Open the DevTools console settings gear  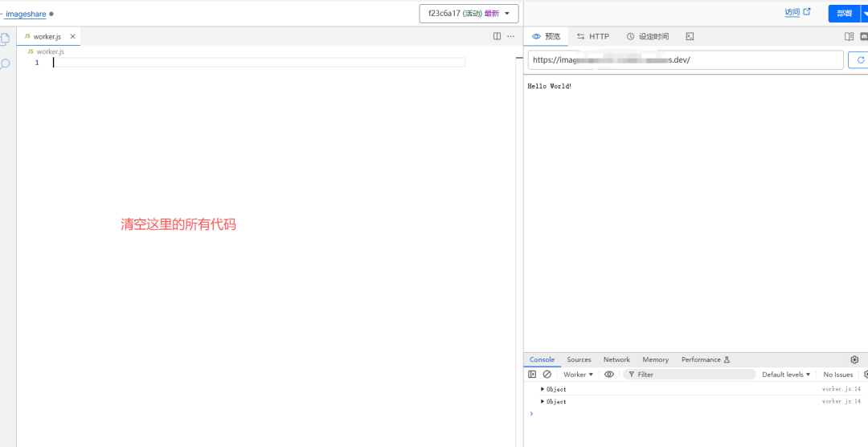click(x=854, y=359)
